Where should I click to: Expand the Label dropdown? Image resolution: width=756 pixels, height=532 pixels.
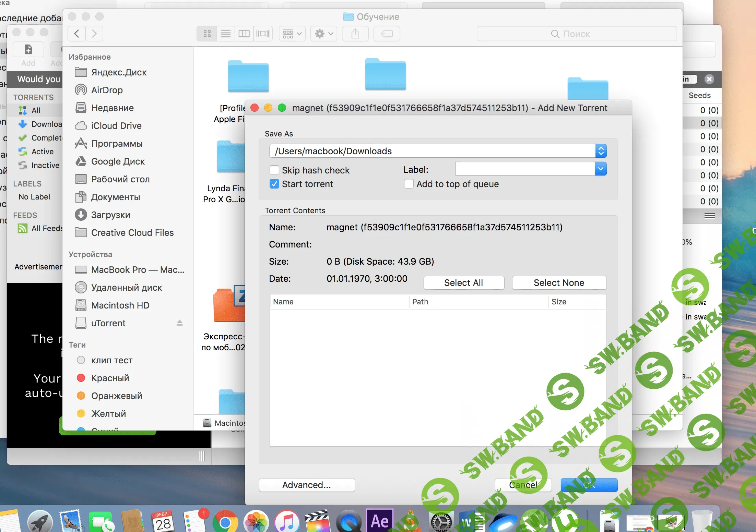(x=601, y=169)
